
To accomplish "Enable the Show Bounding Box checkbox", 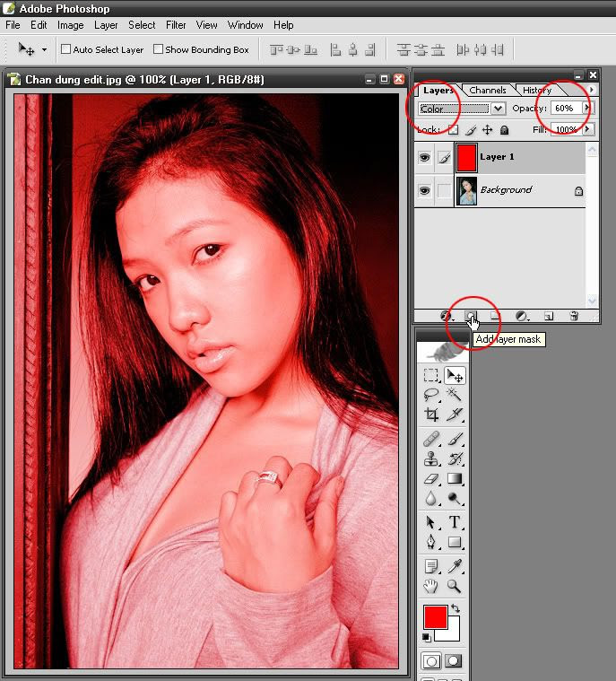I will [158, 49].
